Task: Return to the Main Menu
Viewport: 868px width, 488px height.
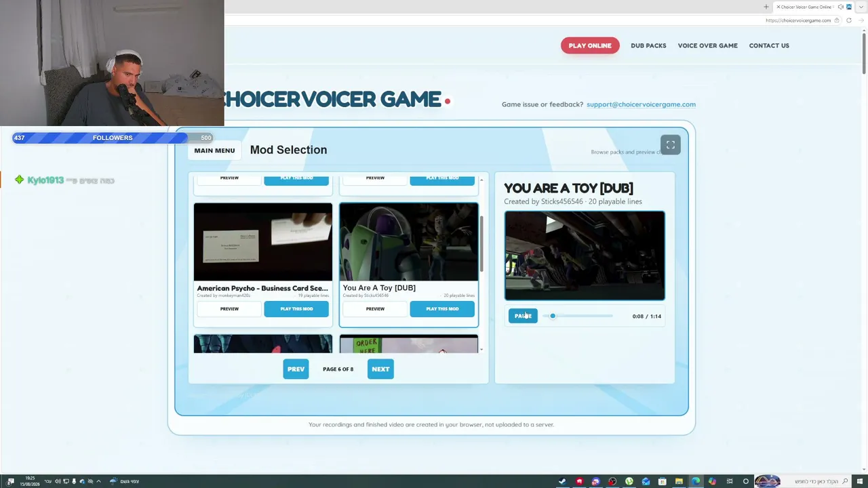Action: [x=214, y=150]
